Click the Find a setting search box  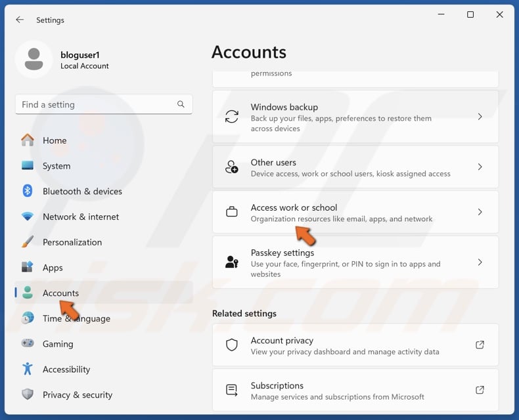[104, 104]
